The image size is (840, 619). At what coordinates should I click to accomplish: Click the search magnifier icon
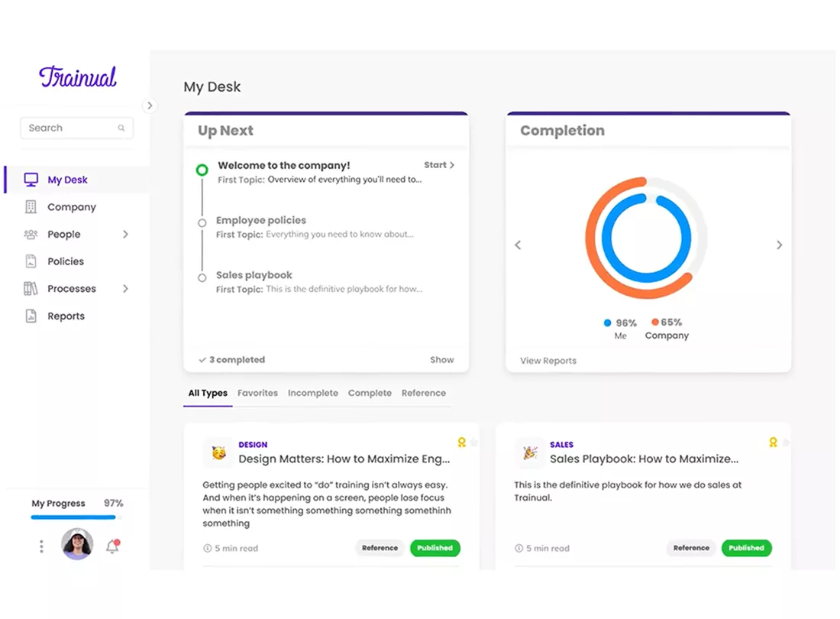(x=121, y=128)
